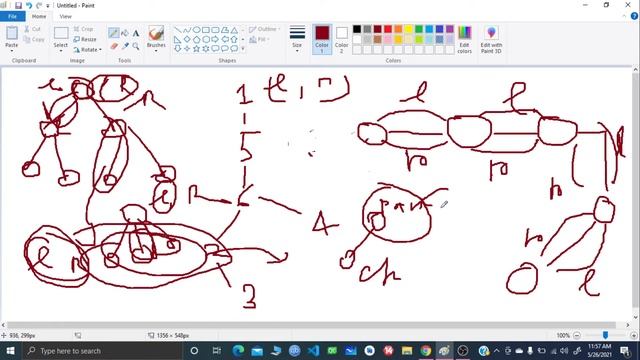Screen dimensions: 640x360
Task: Pick the black color swatch
Action: [x=357, y=29]
